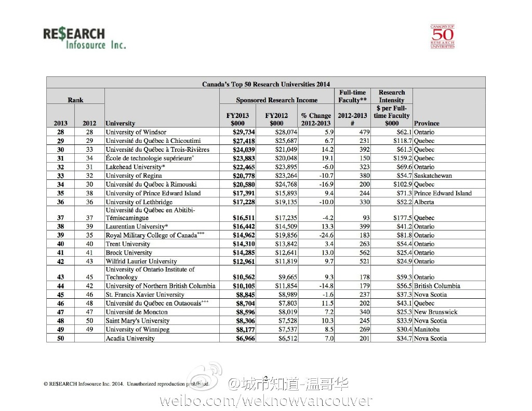Click the FY2013 value $27,418
This screenshot has width=532, height=411.
[x=244, y=141]
